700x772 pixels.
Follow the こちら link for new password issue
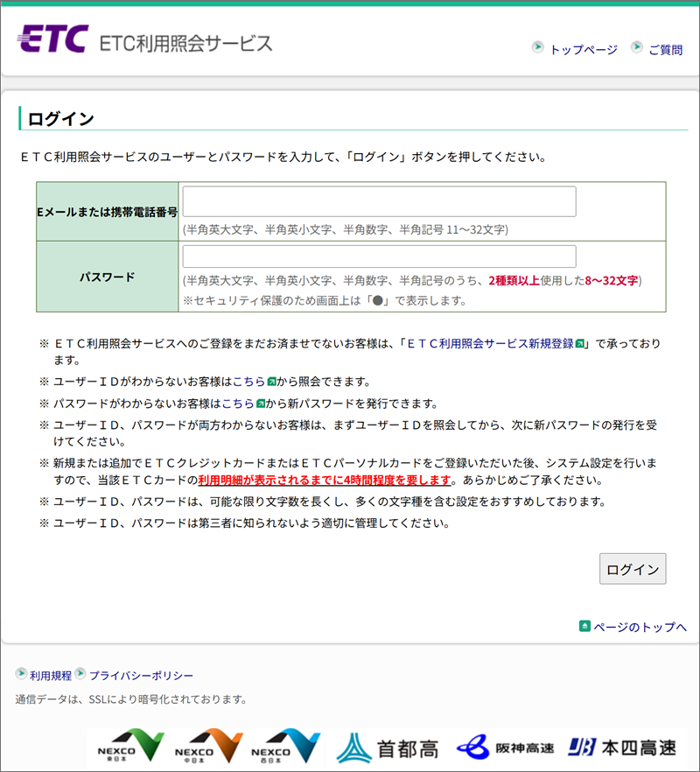238,404
